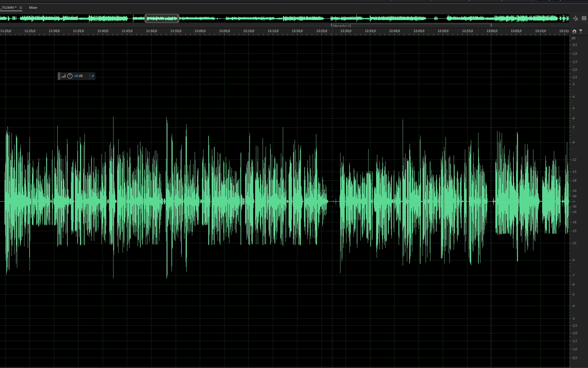Screen dimensions: 588x368
Task: Click the HUD volume bars icon
Action: point(63,76)
